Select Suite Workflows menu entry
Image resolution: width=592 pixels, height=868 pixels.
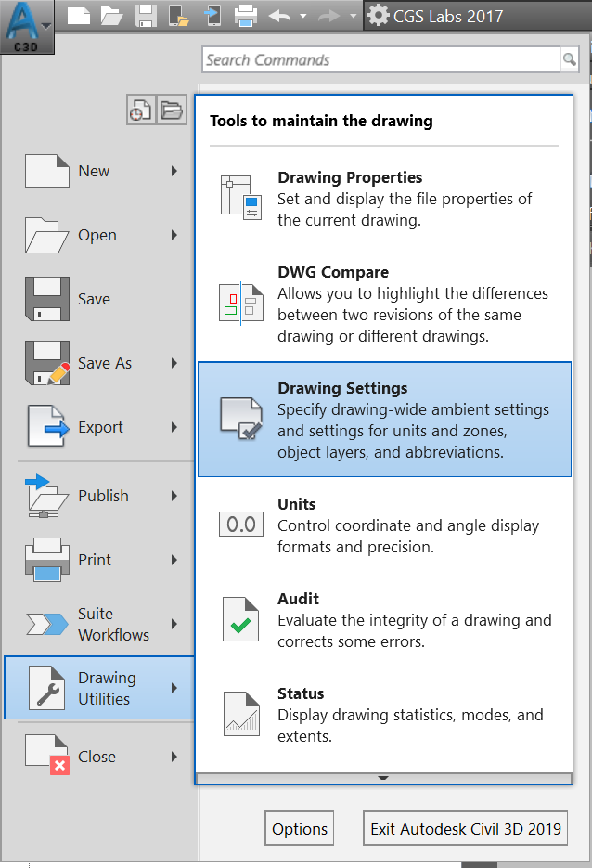click(x=98, y=624)
